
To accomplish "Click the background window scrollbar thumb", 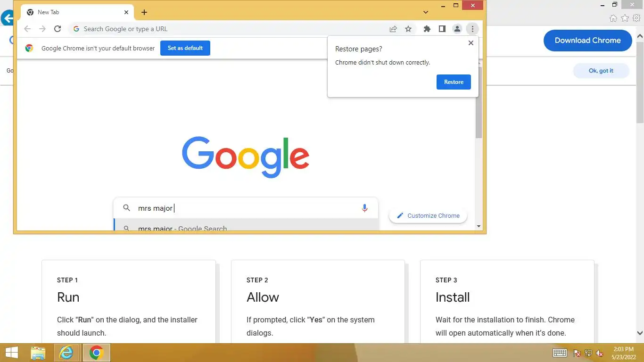I will (640, 82).
